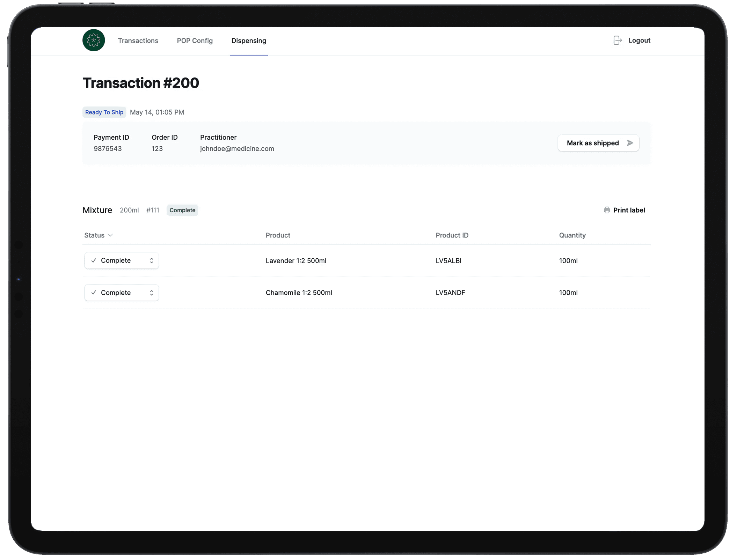Click up-down arrows on Chamomile status selector

[x=152, y=293]
